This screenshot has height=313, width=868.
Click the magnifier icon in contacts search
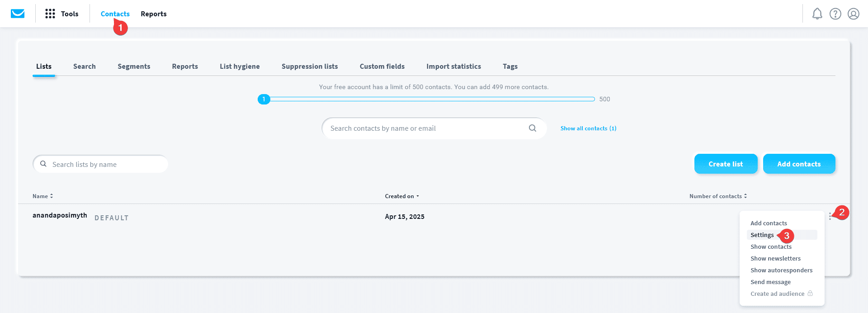(533, 128)
